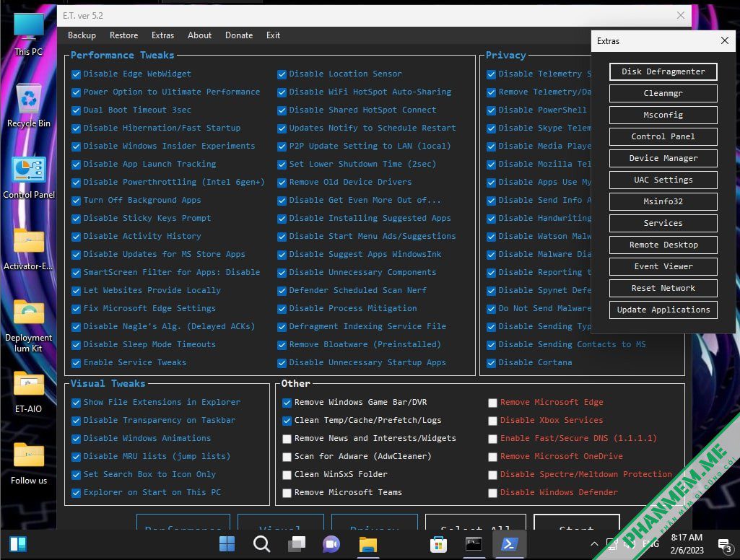Open UAC Settings button
Screen dimensions: 740x560
(x=663, y=180)
